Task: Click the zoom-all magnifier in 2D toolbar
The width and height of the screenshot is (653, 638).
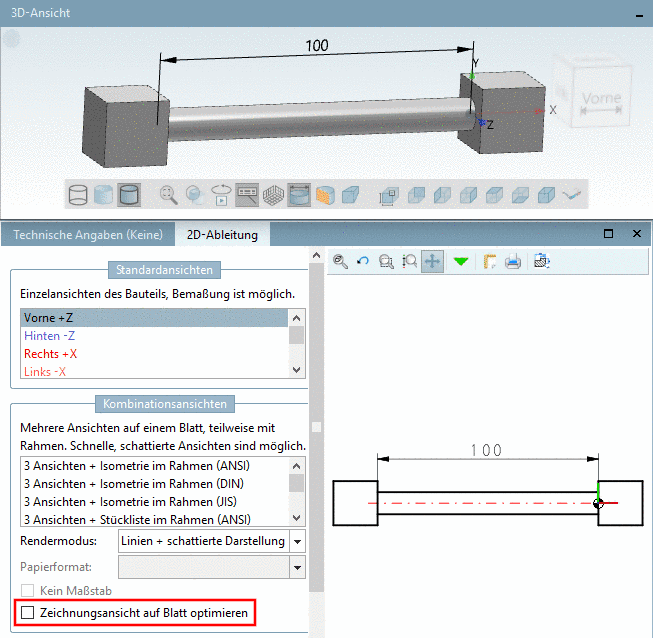Action: click(x=340, y=262)
